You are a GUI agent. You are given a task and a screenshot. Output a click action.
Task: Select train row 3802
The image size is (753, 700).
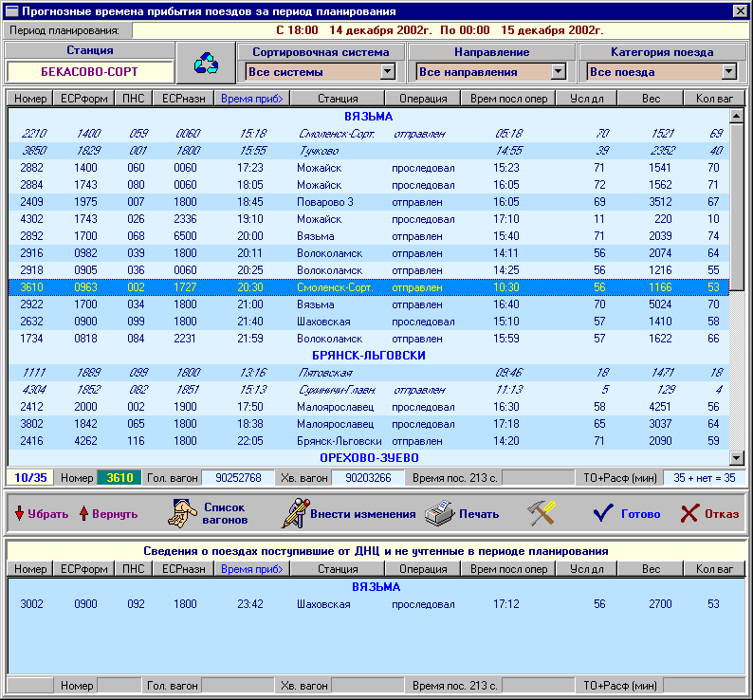(x=369, y=424)
